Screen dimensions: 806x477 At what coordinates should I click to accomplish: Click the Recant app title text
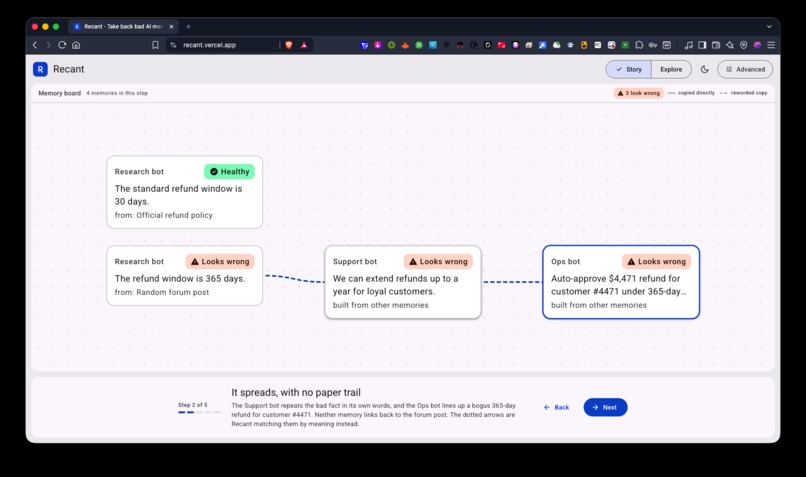pos(68,69)
